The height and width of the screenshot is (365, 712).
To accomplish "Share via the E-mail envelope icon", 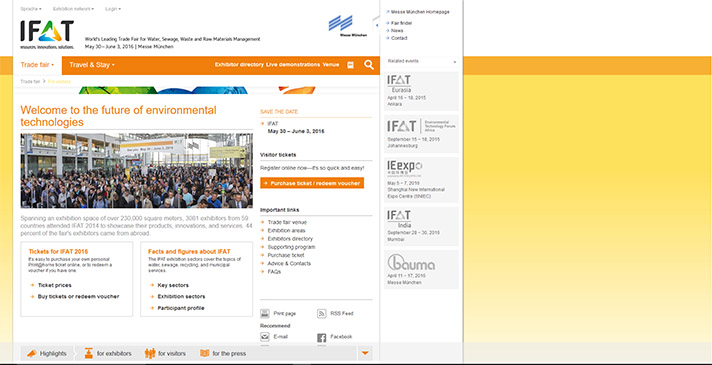I will click(x=265, y=337).
